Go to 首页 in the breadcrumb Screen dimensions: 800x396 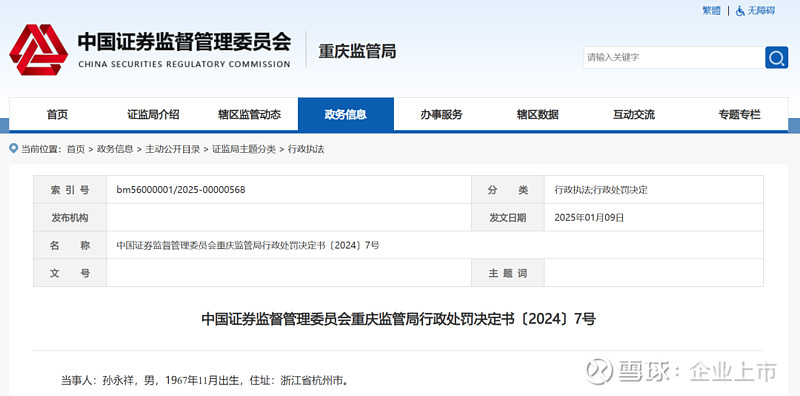[x=76, y=149]
